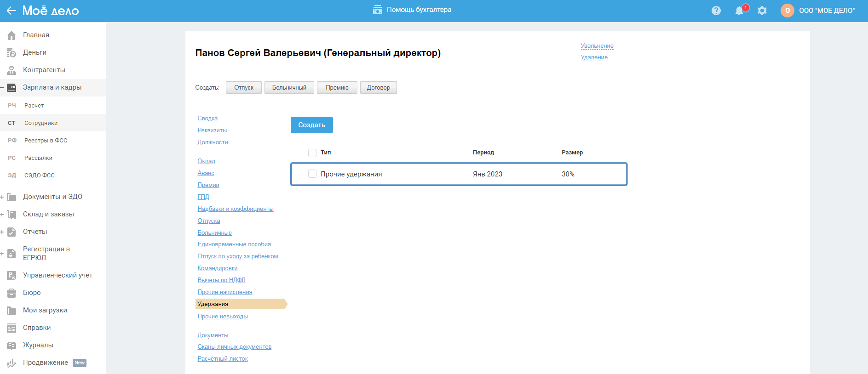Open the ООО "МОЕ ДЕЛО" account menu
Image resolution: width=868 pixels, height=374 pixels.
coord(827,11)
